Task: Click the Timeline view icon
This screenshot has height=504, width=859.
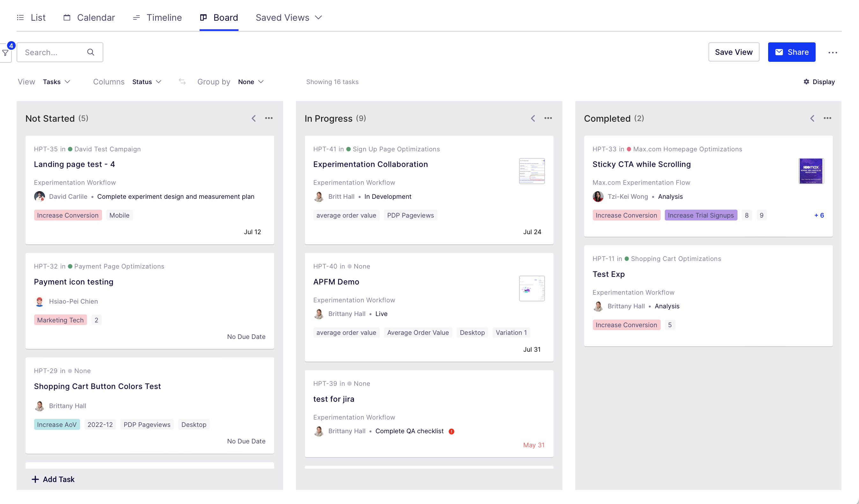Action: pyautogui.click(x=136, y=18)
